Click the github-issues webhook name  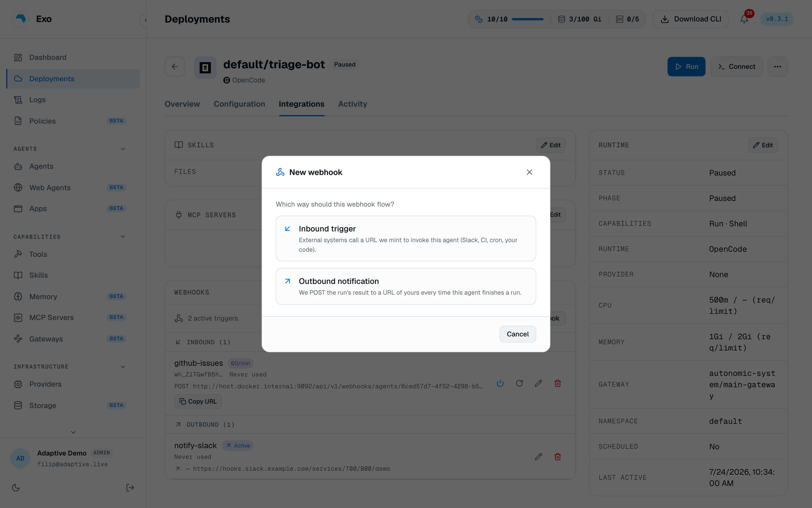pyautogui.click(x=198, y=363)
